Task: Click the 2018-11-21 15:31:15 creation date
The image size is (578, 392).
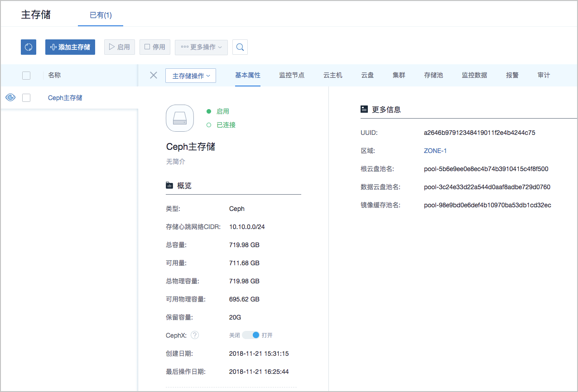Action: coord(259,354)
